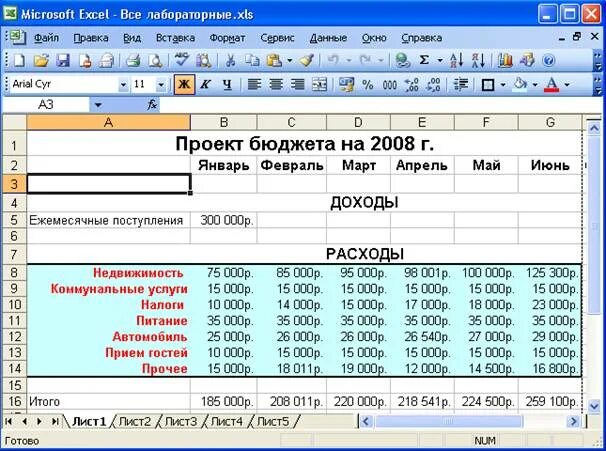This screenshot has width=606, height=451.
Task: Increase decimal places
Action: point(411,84)
